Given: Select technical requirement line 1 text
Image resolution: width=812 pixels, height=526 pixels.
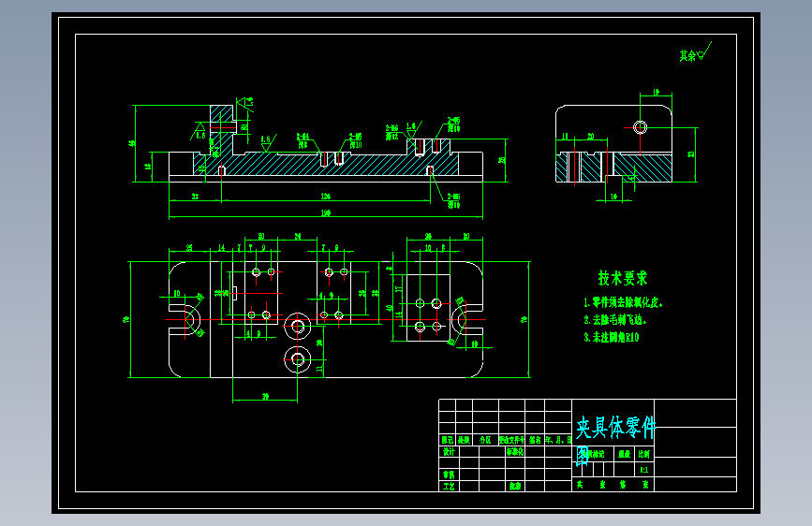Looking at the screenshot, I should coord(623,302).
